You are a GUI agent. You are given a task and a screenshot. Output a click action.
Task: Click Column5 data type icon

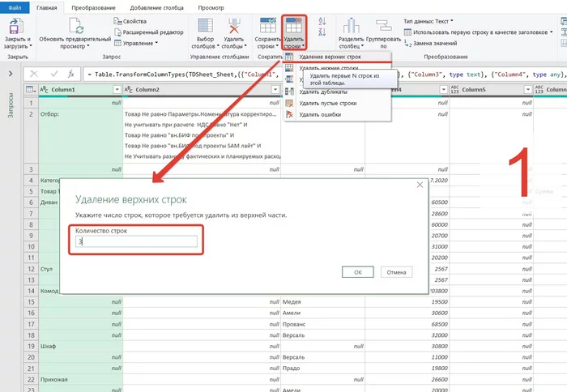[454, 89]
